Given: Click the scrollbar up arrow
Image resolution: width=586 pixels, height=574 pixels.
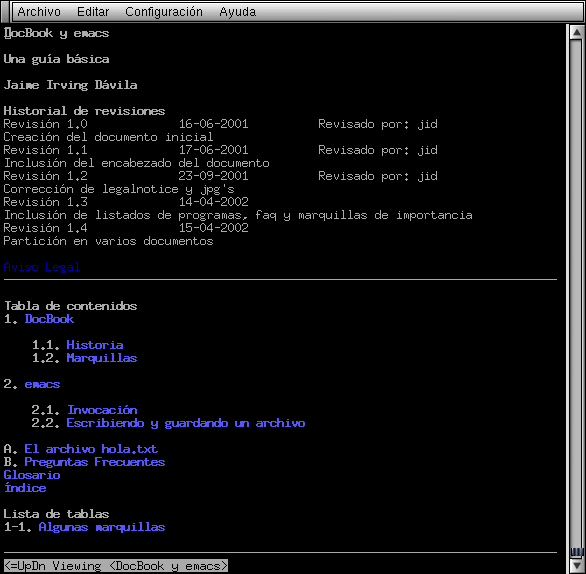Looking at the screenshot, I should 577,33.
